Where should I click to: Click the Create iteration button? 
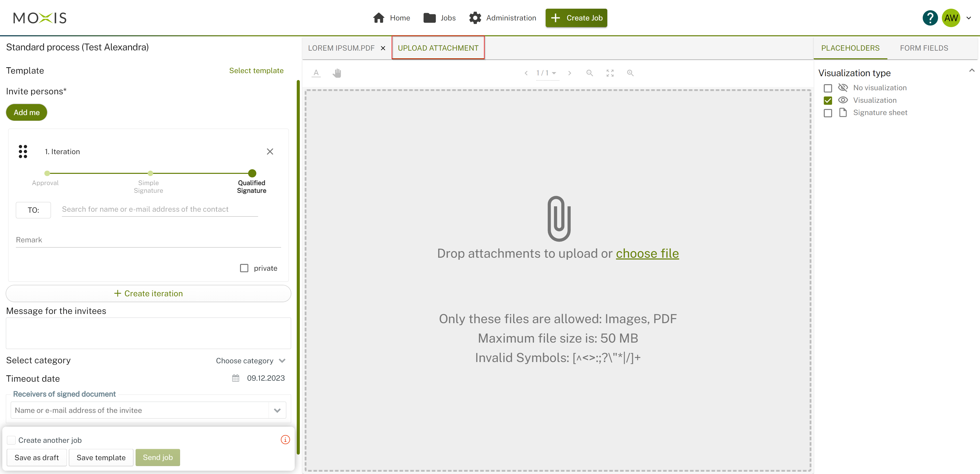pos(148,294)
